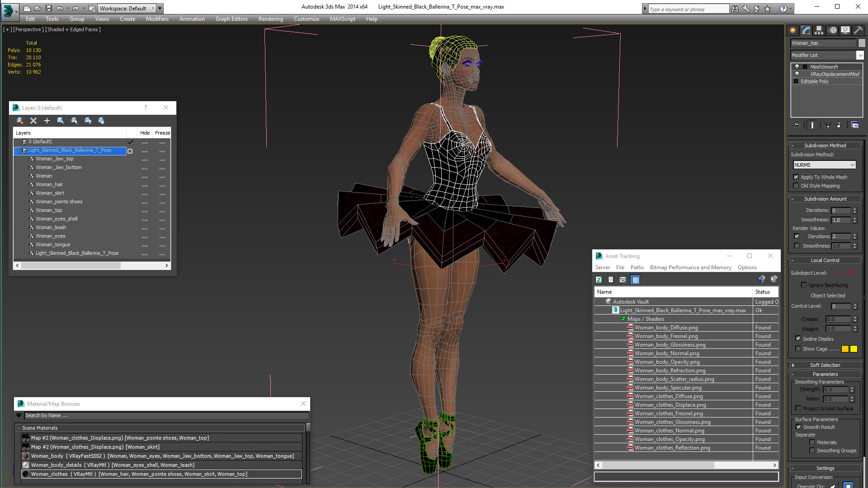Switch Asset Tracking to table view
This screenshot has height=488, width=868.
tap(636, 280)
